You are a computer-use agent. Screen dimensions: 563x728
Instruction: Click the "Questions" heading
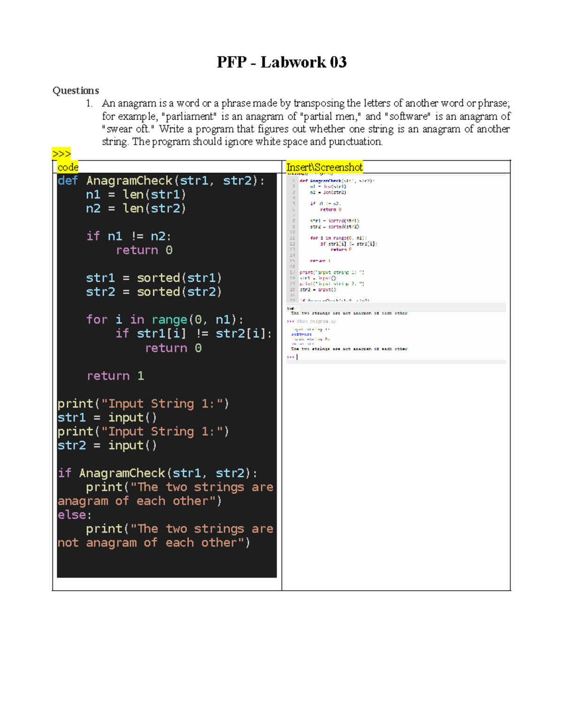point(76,91)
